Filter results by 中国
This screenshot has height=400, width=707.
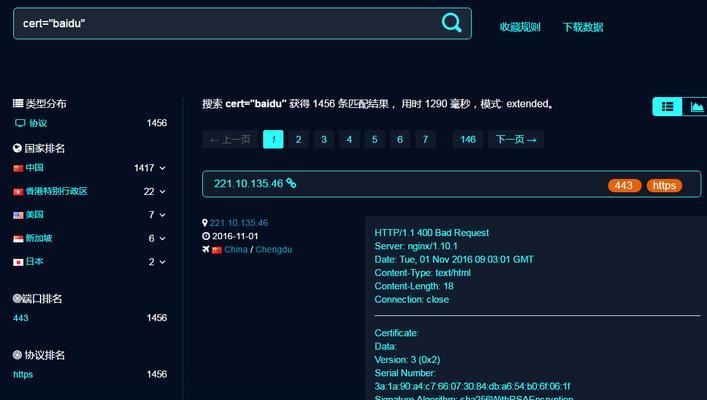(x=34, y=168)
